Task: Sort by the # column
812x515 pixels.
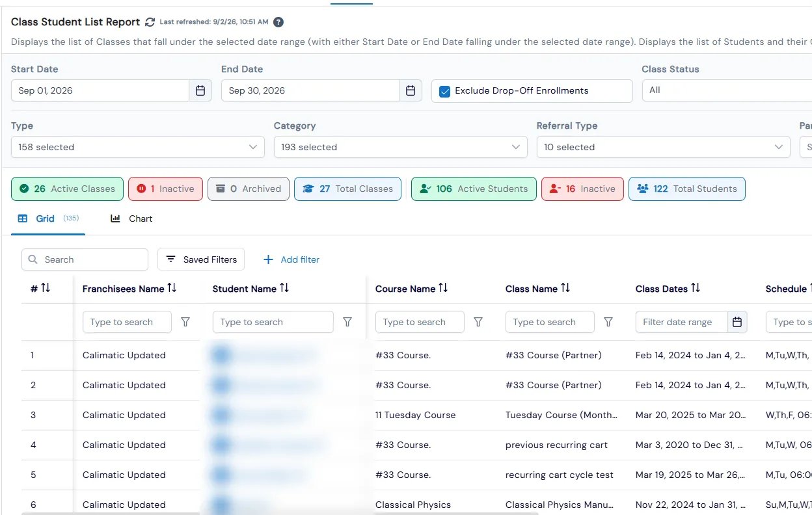Action: pos(46,288)
